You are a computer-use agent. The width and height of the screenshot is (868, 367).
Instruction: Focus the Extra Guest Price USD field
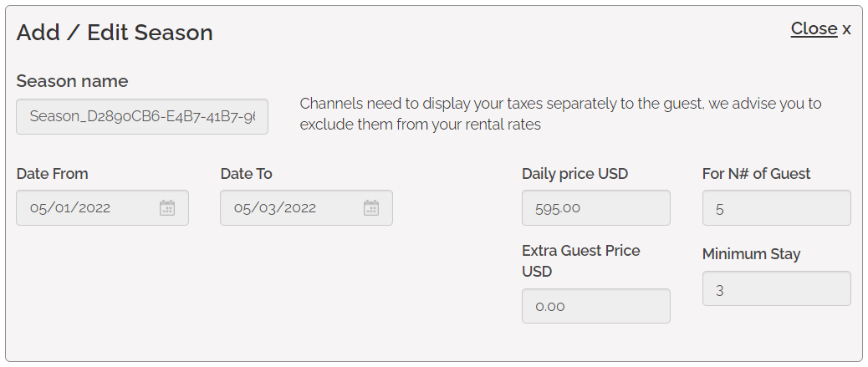point(595,306)
